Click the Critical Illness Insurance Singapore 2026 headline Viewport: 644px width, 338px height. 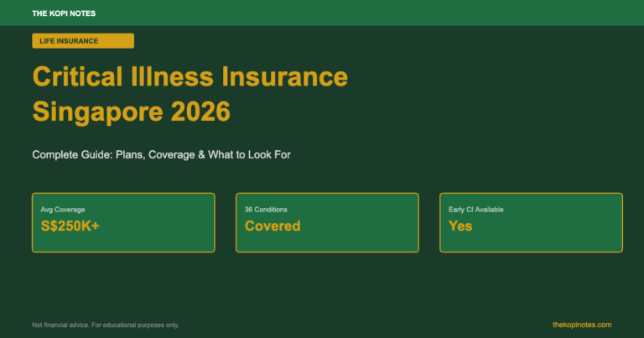pyautogui.click(x=190, y=94)
